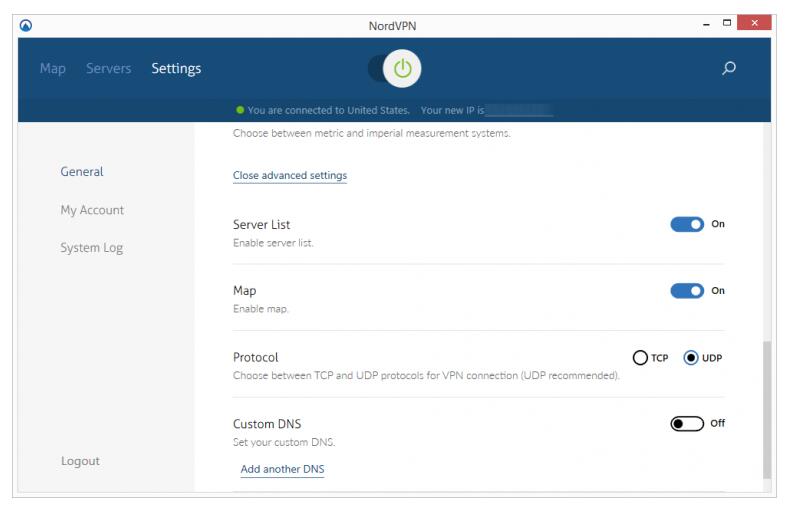Click the 'Set your custom DNS.' description text
This screenshot has height=523, width=788.
[x=284, y=443]
